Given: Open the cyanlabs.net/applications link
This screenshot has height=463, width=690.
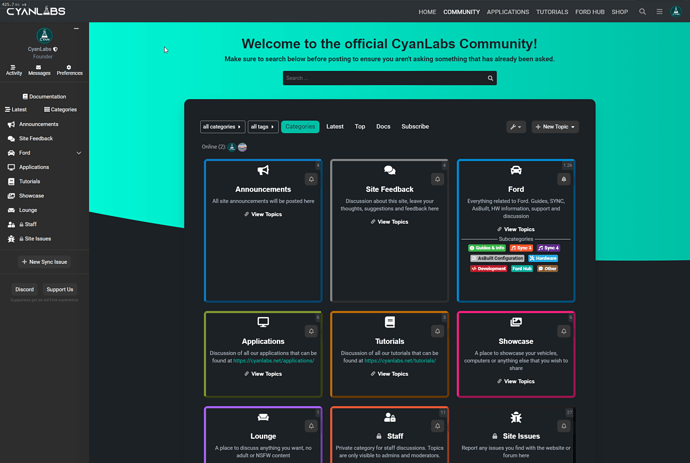Looking at the screenshot, I should tap(274, 361).
